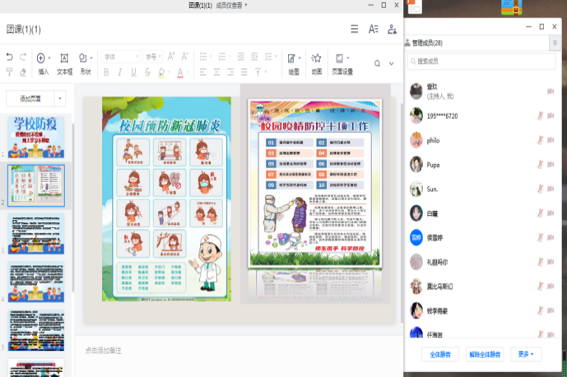Viewport: 567px width, 377px height.
Task: Select the first slide thumbnail 学校防疫
Action: point(36,137)
